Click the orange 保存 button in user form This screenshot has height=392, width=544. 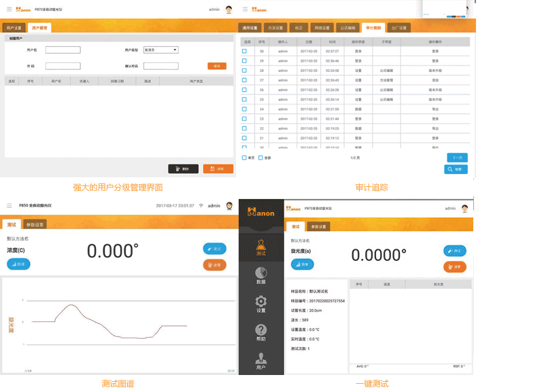(216, 66)
